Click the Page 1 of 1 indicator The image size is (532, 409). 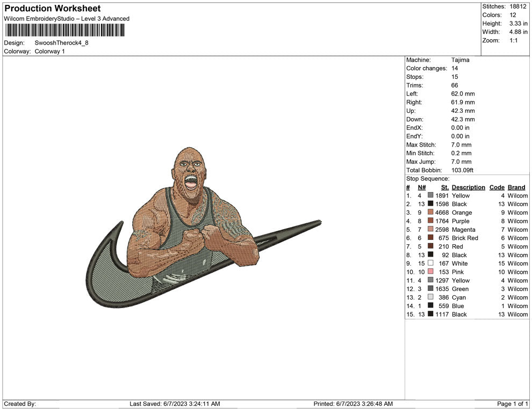coord(512,404)
